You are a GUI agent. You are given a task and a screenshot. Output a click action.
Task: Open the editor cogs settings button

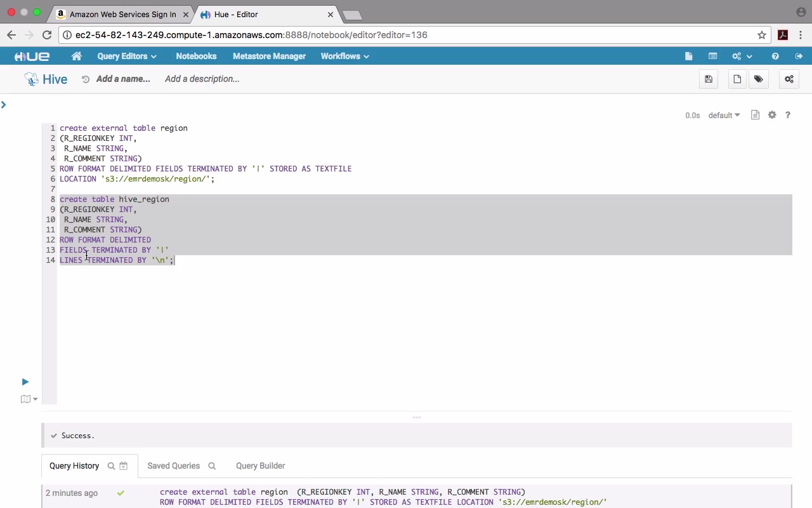click(789, 79)
